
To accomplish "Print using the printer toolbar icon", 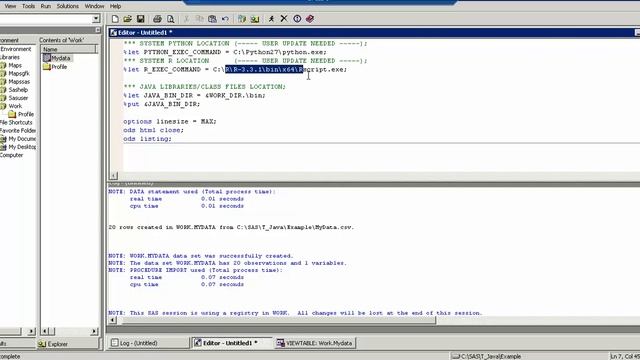I will 157,19.
